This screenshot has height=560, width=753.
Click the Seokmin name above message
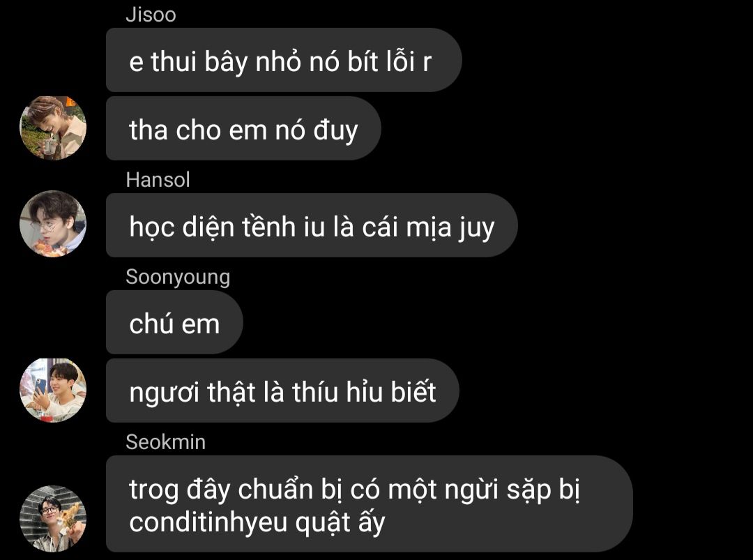(166, 442)
